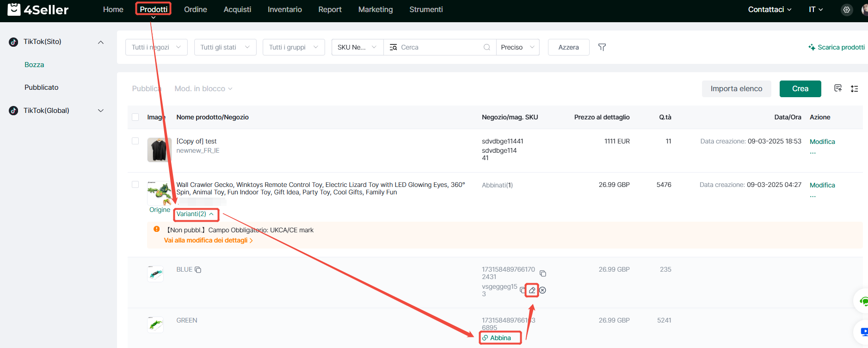This screenshot has height=348, width=868.
Task: Tick the select-all checkbox in table header
Action: click(x=135, y=117)
